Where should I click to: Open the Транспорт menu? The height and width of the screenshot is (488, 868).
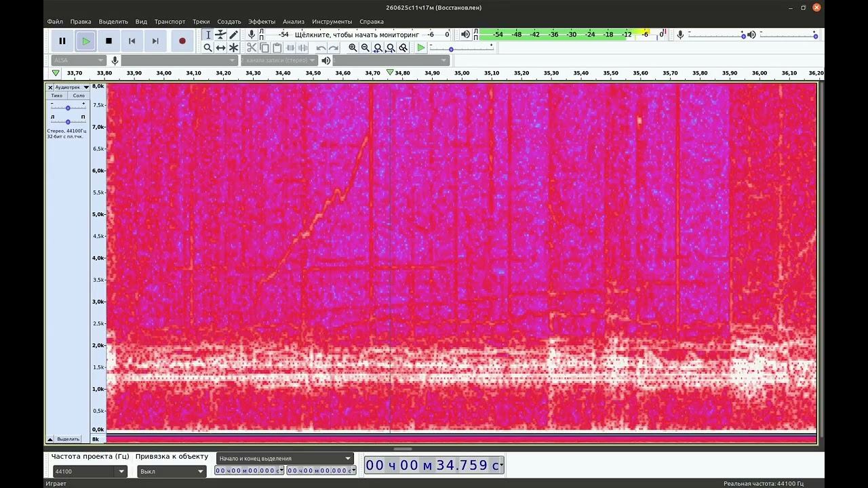tap(170, 22)
